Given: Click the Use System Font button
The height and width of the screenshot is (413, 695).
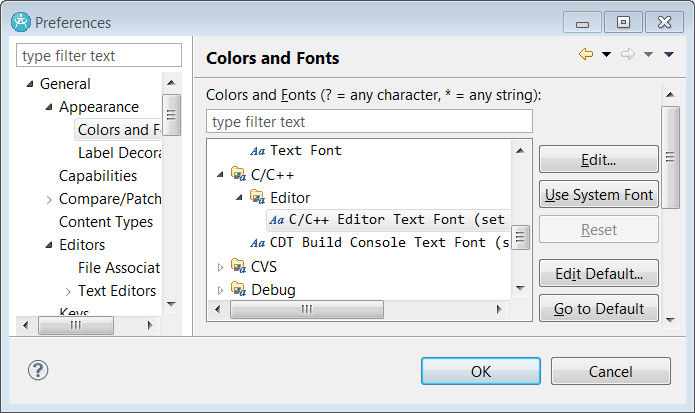Looking at the screenshot, I should [599, 195].
